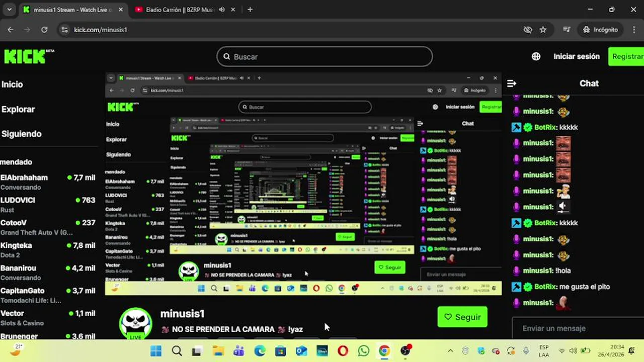The width and height of the screenshot is (644, 362).
Task: Click BotRix in 'me gusta el pito' message
Action: (x=545, y=287)
